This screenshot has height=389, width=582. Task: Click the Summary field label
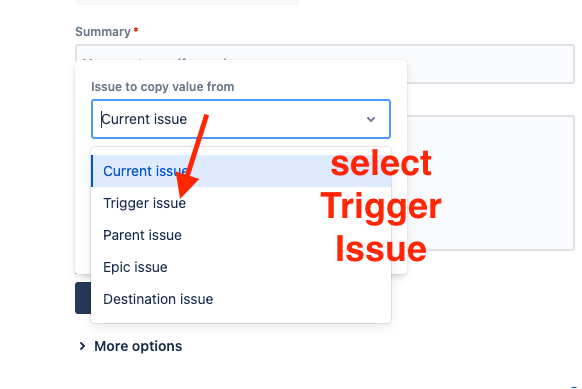[x=103, y=32]
